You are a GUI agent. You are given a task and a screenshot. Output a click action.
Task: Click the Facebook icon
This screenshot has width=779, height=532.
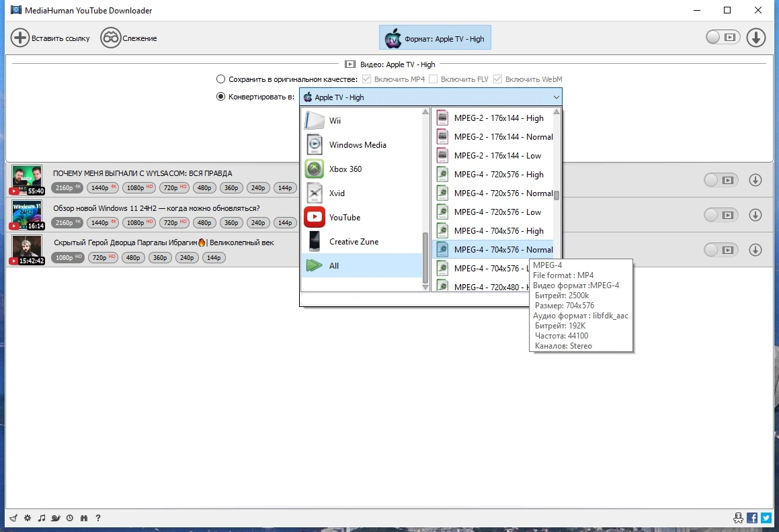point(752,518)
